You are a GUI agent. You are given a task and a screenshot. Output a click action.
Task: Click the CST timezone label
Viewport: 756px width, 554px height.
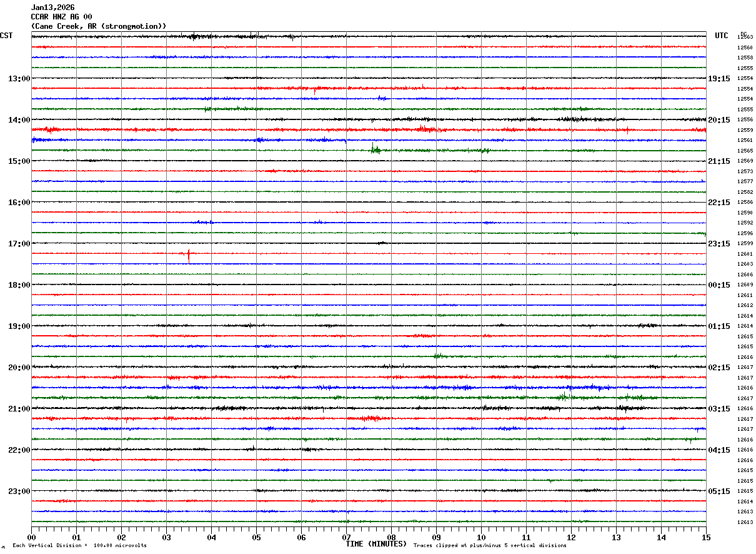pyautogui.click(x=6, y=36)
